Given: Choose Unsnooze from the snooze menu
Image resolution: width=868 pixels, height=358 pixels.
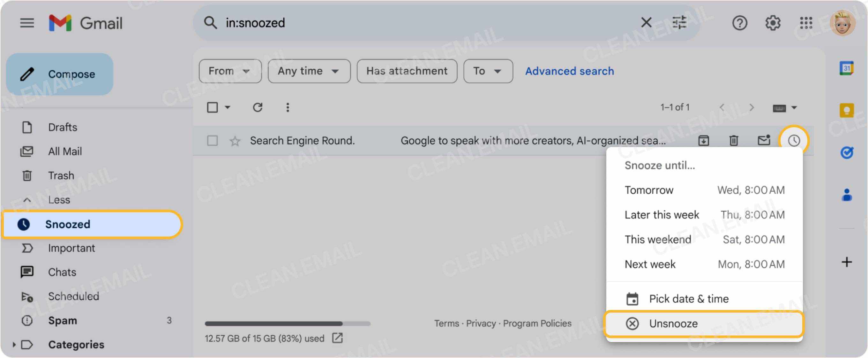Looking at the screenshot, I should tap(673, 323).
